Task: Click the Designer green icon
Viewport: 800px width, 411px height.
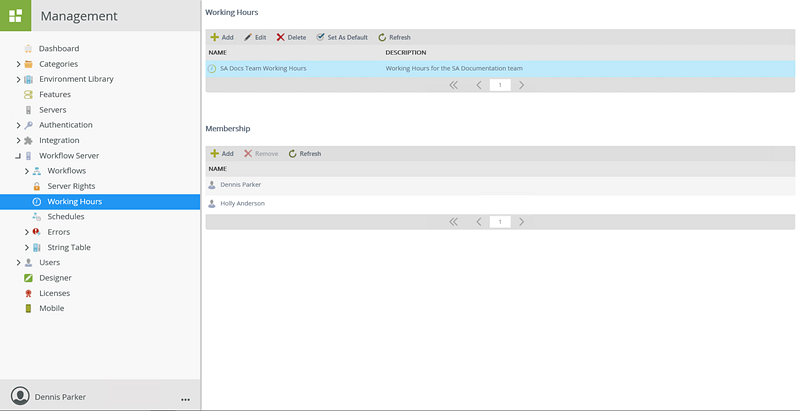Action: (29, 278)
